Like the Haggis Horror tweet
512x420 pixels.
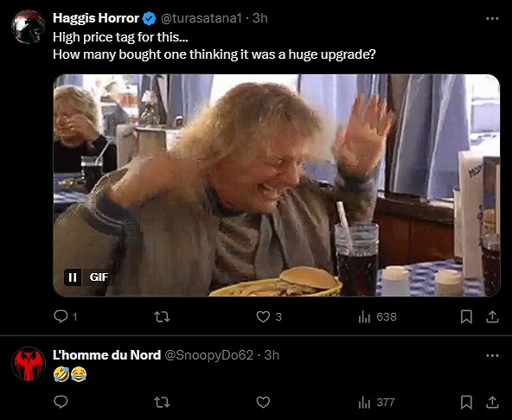tap(269, 316)
